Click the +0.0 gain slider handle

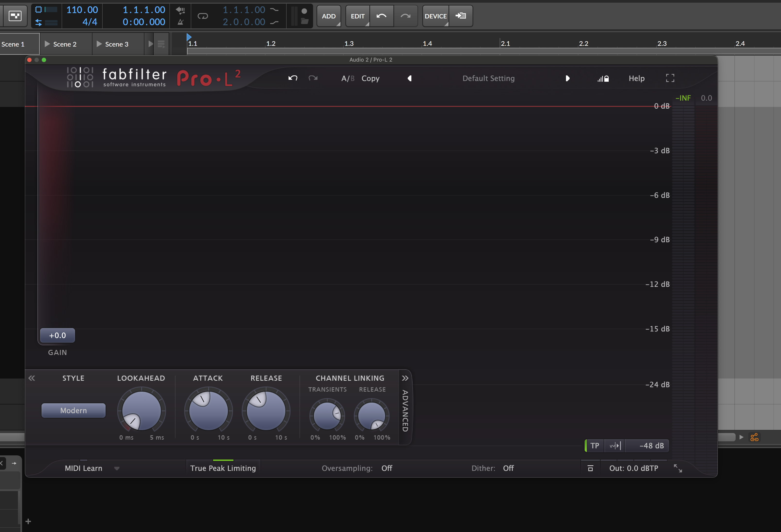tap(58, 336)
